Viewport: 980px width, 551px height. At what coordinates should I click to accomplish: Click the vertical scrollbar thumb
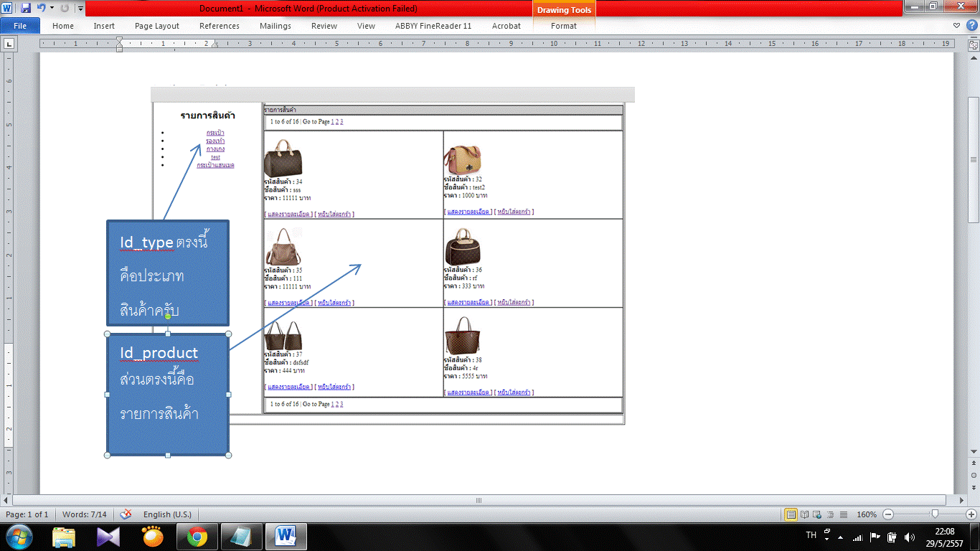click(974, 159)
